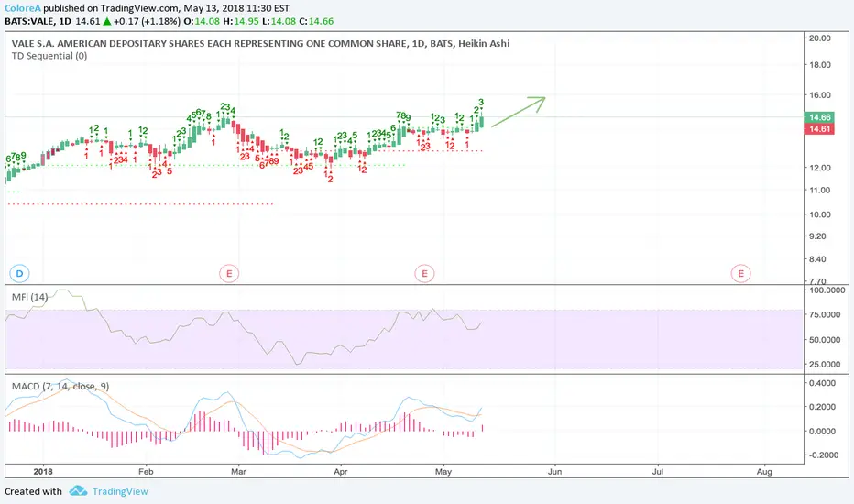Screen dimensions: 854x504
Task: Click the 0.0000 MACD axis label
Action: (x=822, y=431)
